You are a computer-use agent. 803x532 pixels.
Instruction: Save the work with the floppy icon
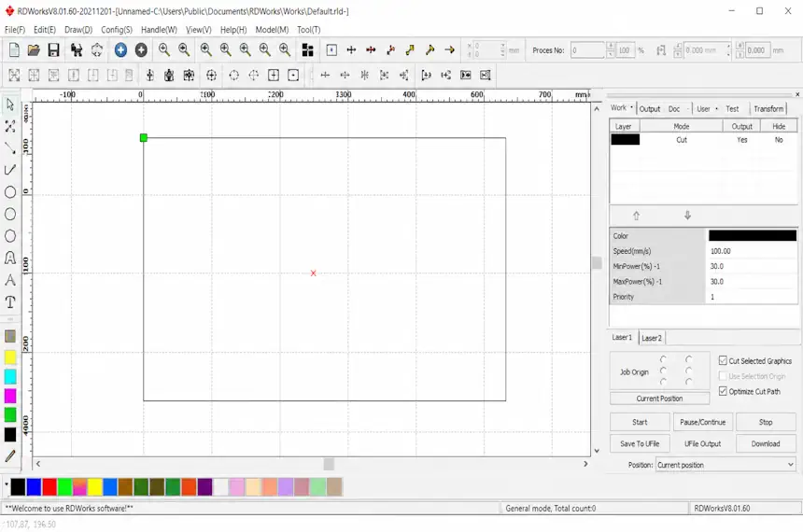click(54, 49)
